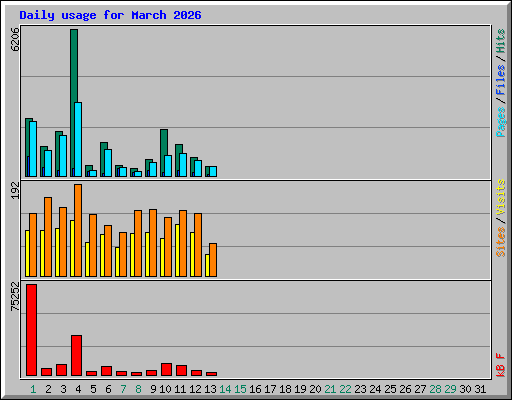
Task: Click the 75252 axis maximum value
Action: coord(15,297)
